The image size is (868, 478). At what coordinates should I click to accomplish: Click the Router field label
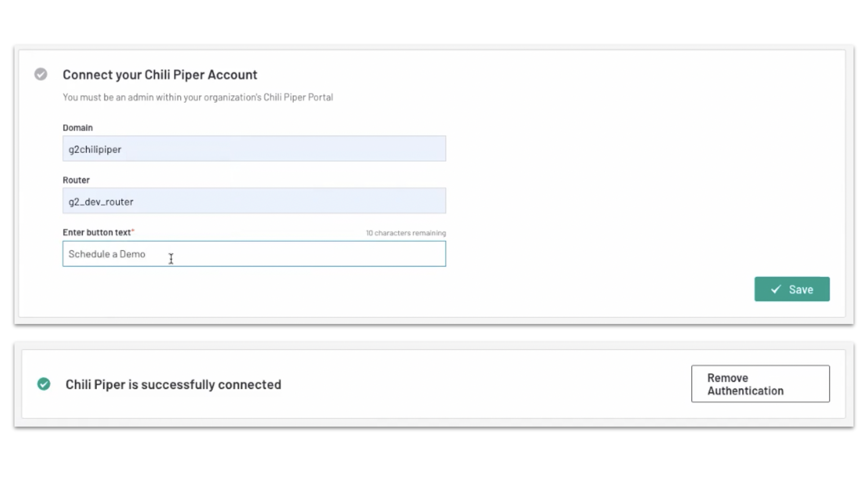(x=76, y=180)
